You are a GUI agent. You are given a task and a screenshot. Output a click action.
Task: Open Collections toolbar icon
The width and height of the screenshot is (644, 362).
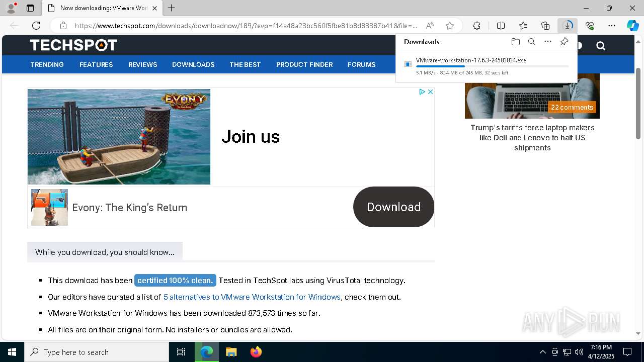click(x=545, y=26)
